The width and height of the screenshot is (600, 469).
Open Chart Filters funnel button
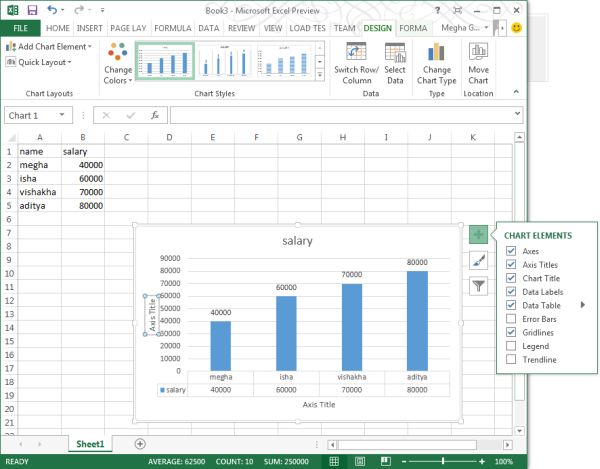pos(478,286)
